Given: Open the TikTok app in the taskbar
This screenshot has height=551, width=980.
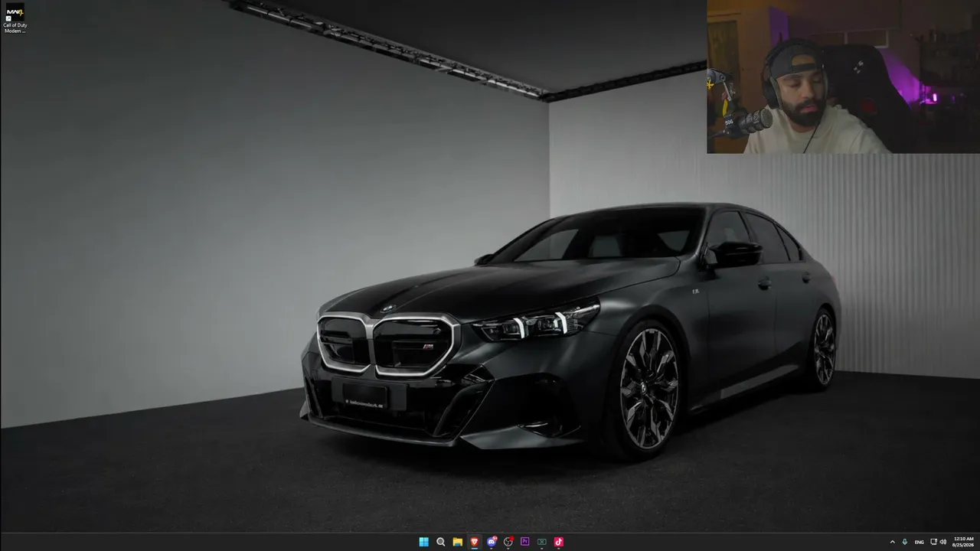Looking at the screenshot, I should click(x=559, y=542).
